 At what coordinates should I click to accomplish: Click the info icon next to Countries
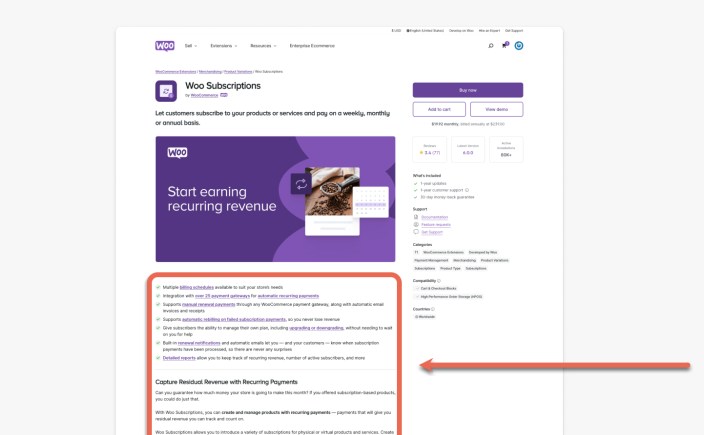click(x=433, y=309)
